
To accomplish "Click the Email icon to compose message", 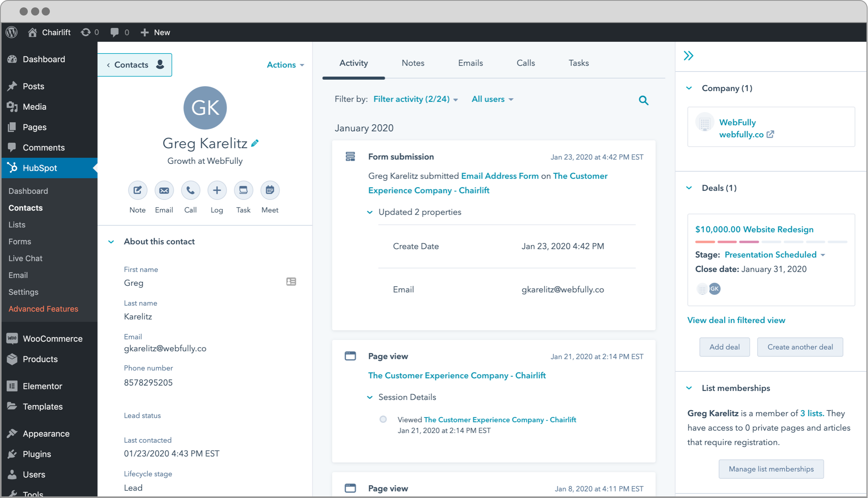I will click(x=163, y=190).
